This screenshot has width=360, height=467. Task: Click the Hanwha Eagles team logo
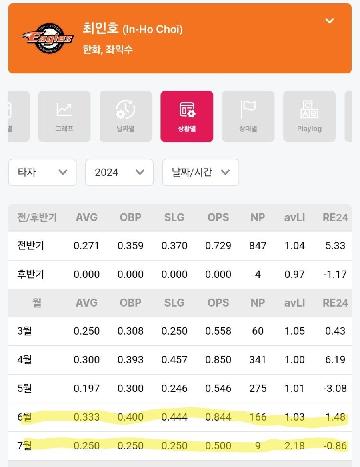(x=47, y=38)
